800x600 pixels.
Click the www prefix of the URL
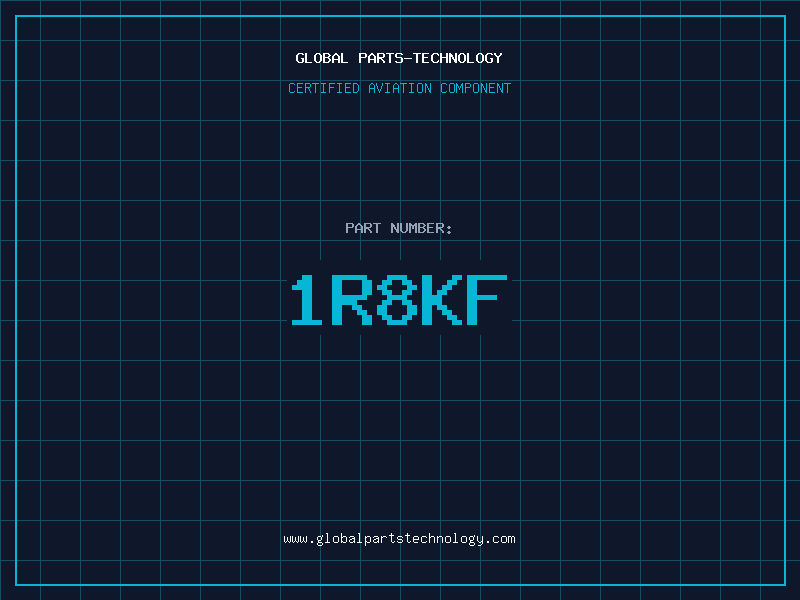point(295,539)
